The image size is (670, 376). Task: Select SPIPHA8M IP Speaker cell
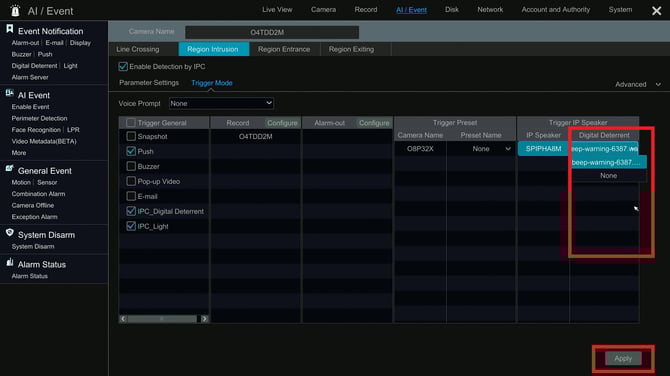(x=544, y=149)
